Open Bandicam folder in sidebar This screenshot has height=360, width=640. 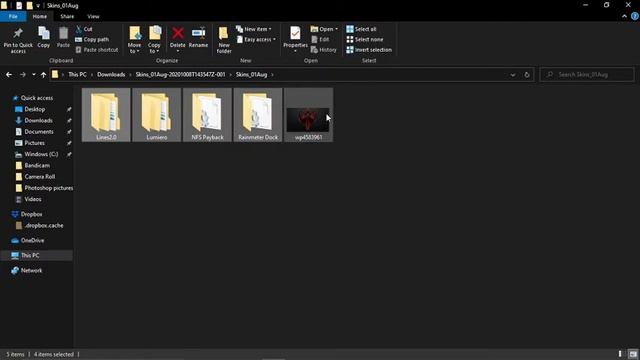pyautogui.click(x=37, y=165)
